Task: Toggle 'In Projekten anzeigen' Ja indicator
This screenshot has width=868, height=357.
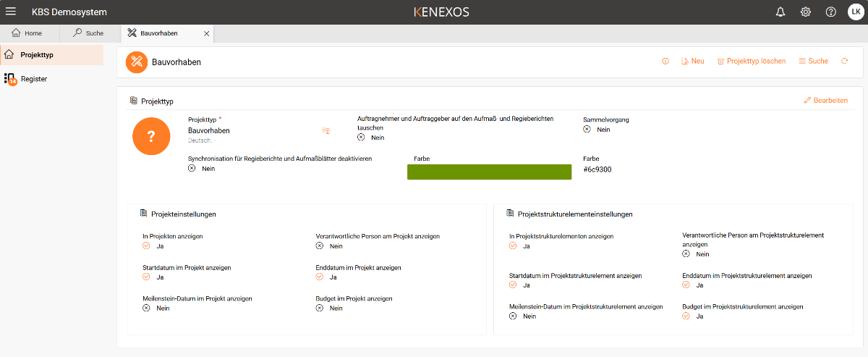Action: coord(147,245)
